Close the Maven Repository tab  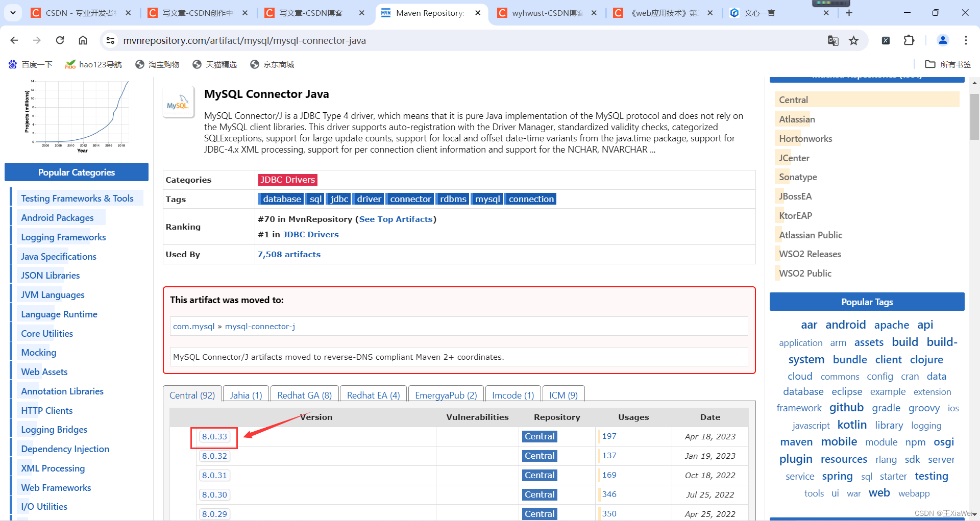click(478, 13)
